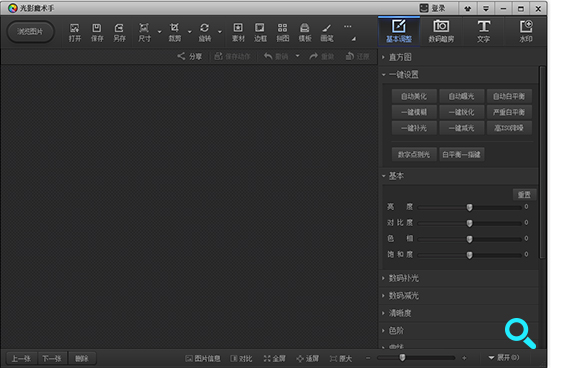Click the 饱和度 saturation slider handle
This screenshot has height=368, width=562.
(470, 255)
